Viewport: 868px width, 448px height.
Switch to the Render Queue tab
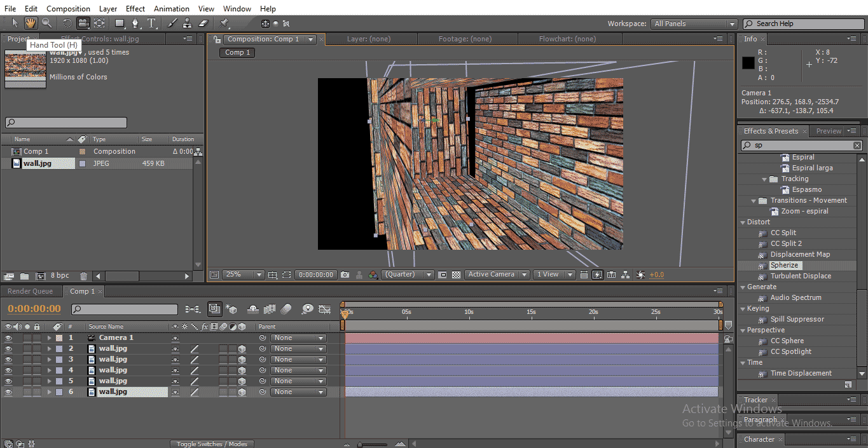click(31, 291)
